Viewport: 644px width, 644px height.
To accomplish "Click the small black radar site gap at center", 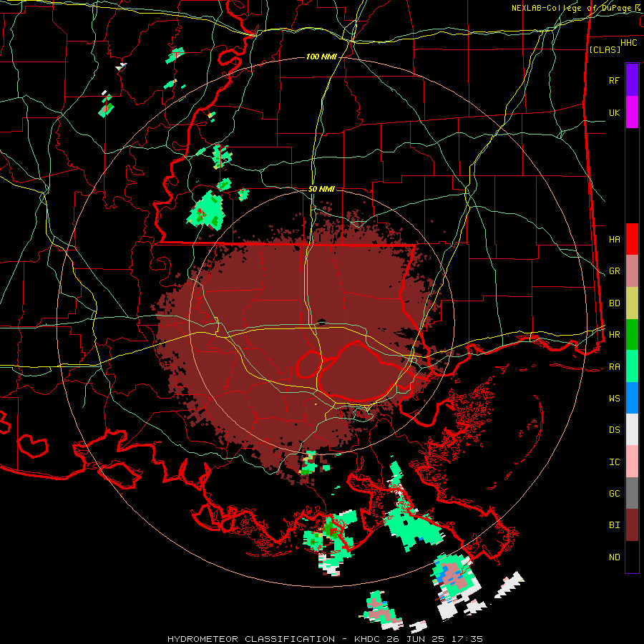I will point(321,321).
